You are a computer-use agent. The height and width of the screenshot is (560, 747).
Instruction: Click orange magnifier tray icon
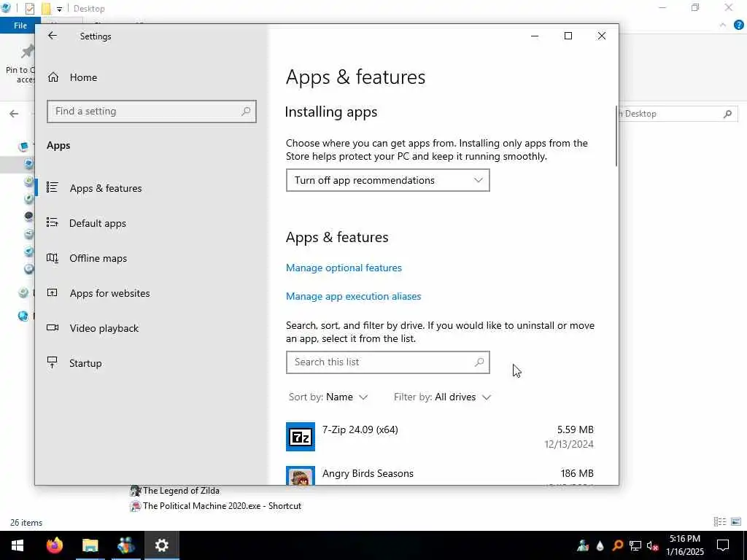617,545
